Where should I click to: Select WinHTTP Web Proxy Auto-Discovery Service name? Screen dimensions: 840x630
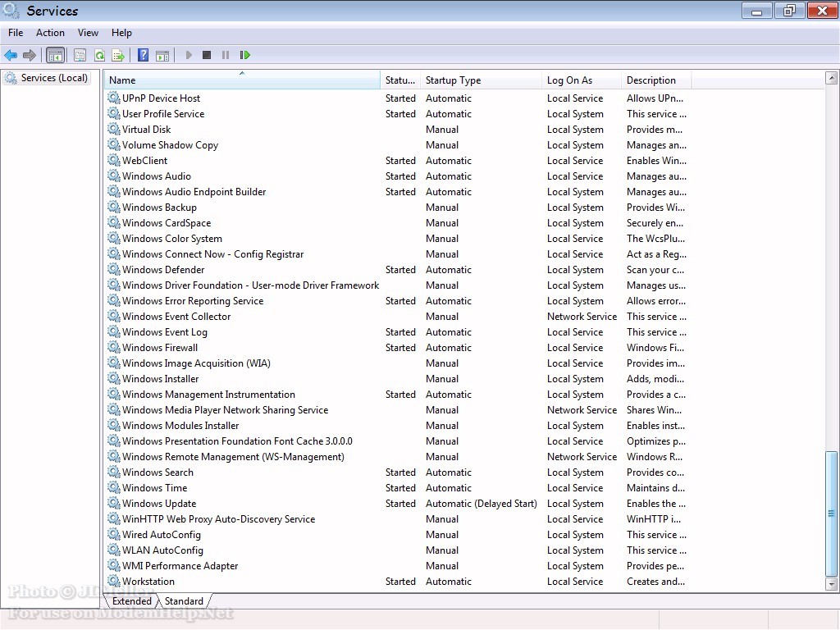218,518
